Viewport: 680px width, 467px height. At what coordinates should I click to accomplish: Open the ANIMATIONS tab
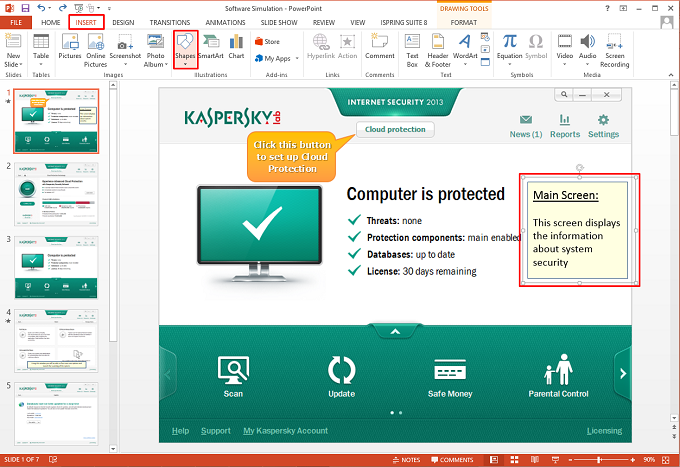[226, 23]
